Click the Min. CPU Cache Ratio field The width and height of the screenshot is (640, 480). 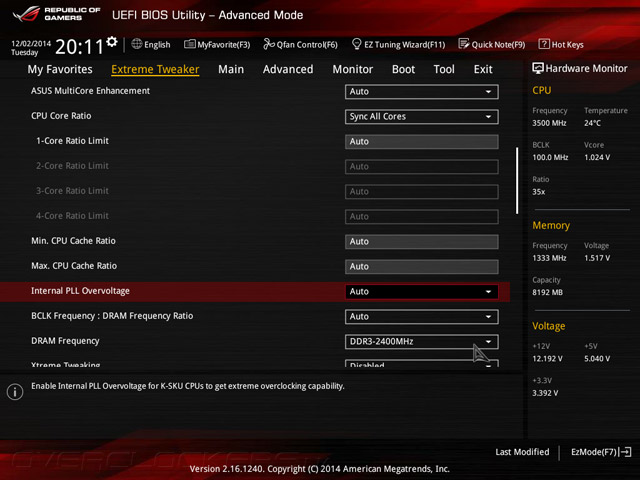pos(422,242)
